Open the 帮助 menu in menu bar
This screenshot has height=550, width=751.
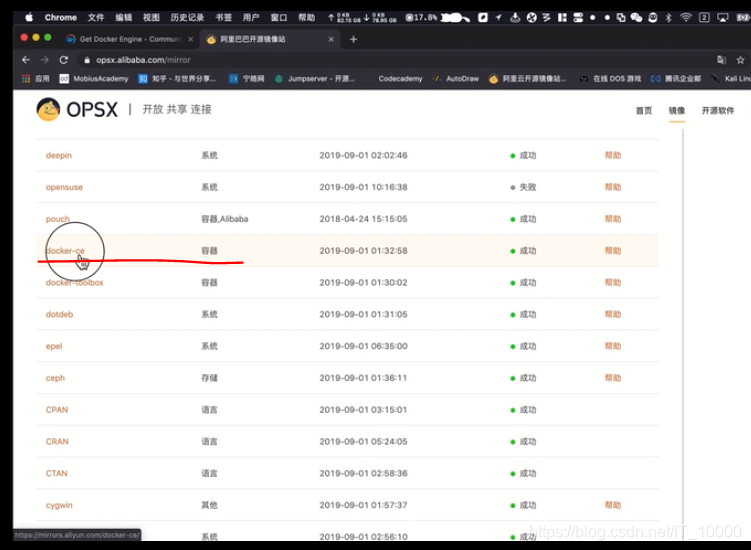coord(307,17)
